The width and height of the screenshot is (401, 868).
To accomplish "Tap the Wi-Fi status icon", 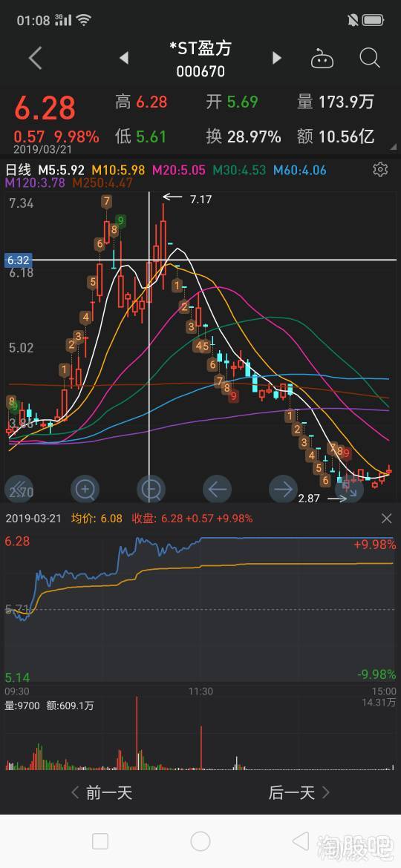I will coord(84,21).
